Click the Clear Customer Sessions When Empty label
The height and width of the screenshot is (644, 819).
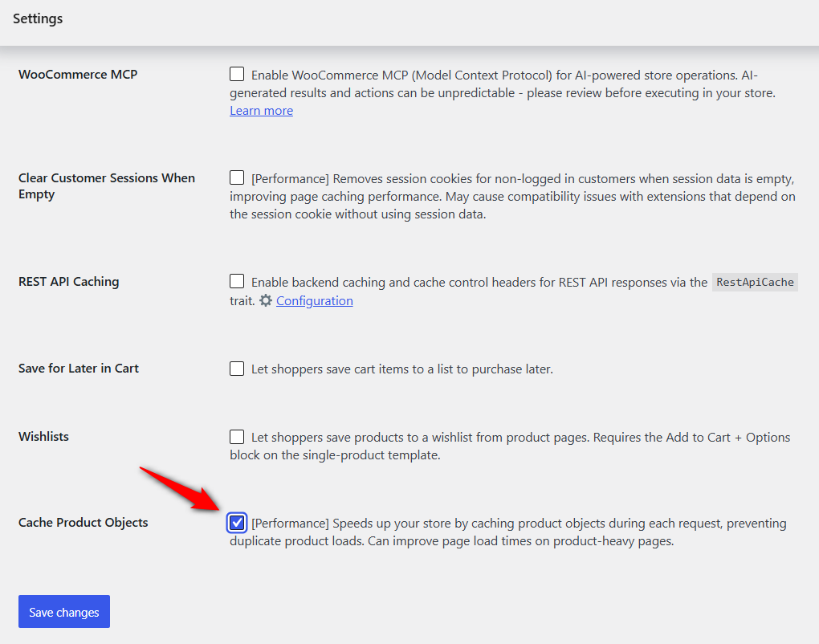click(107, 186)
